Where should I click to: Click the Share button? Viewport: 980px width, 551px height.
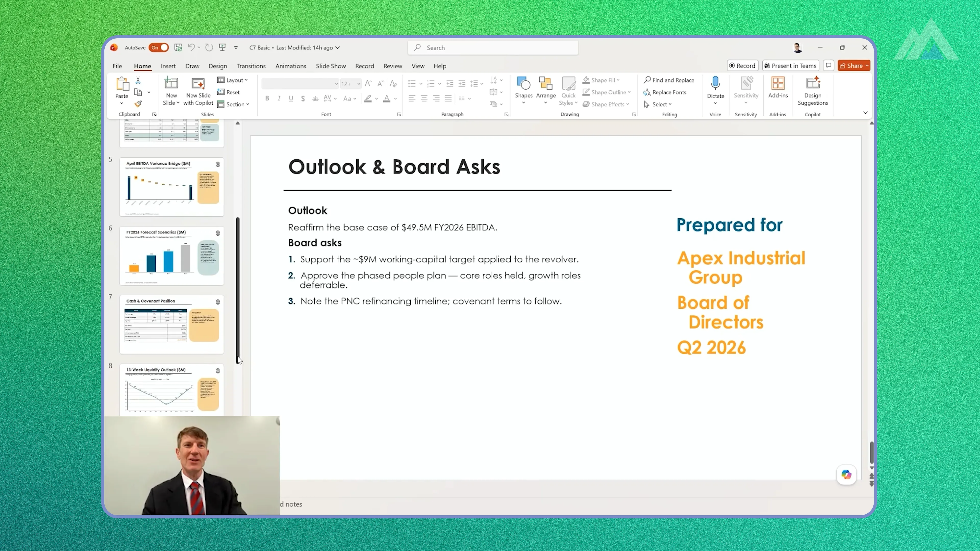coord(853,65)
